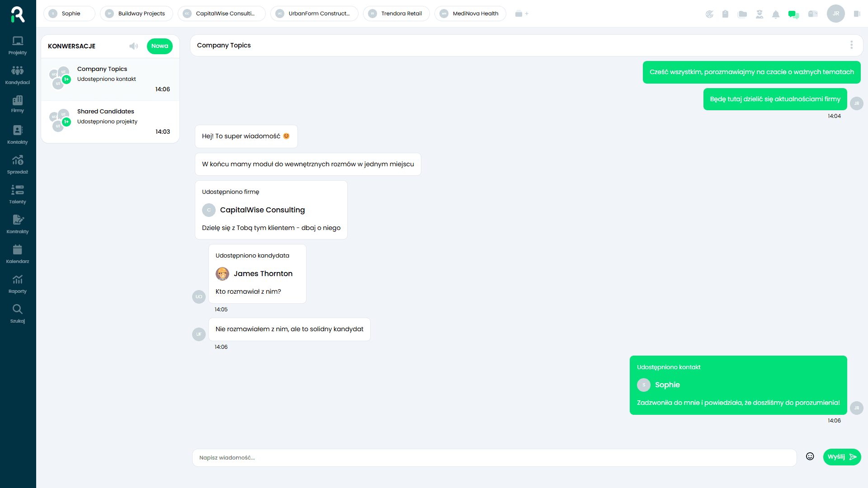Focus the Napisz wiadomość message field
Viewport: 868px width, 488px height.
tap(494, 457)
